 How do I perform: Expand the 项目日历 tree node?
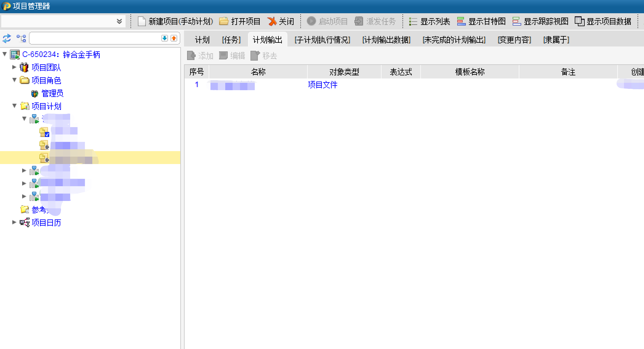(14, 222)
